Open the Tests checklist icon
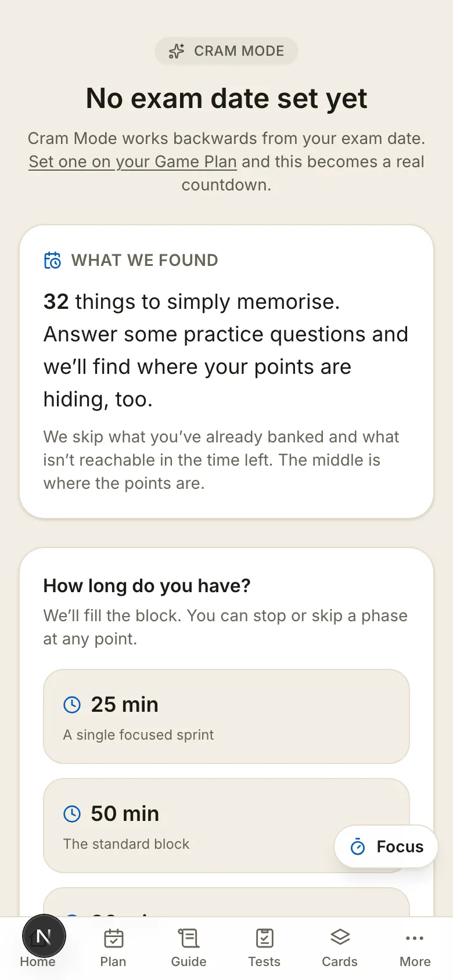 click(264, 938)
